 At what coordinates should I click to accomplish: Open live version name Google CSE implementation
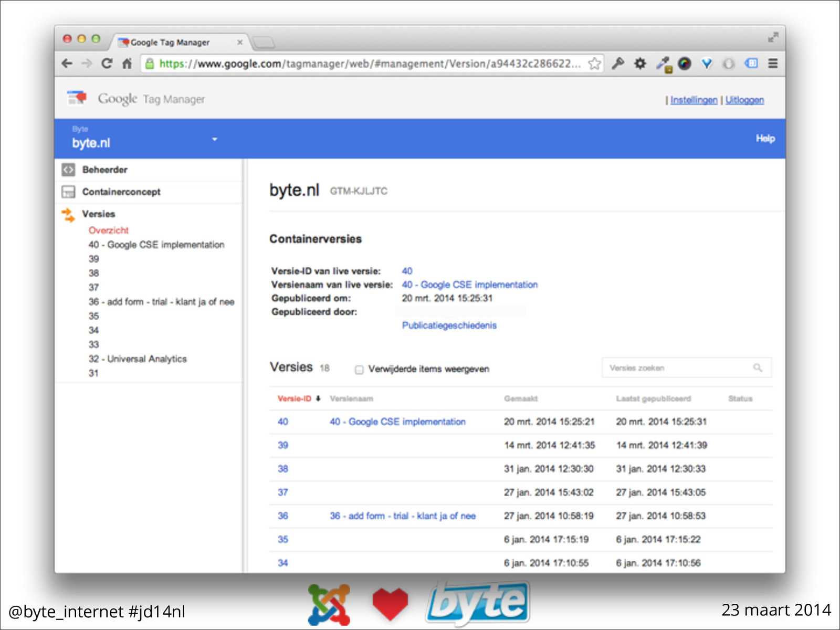[x=469, y=285]
